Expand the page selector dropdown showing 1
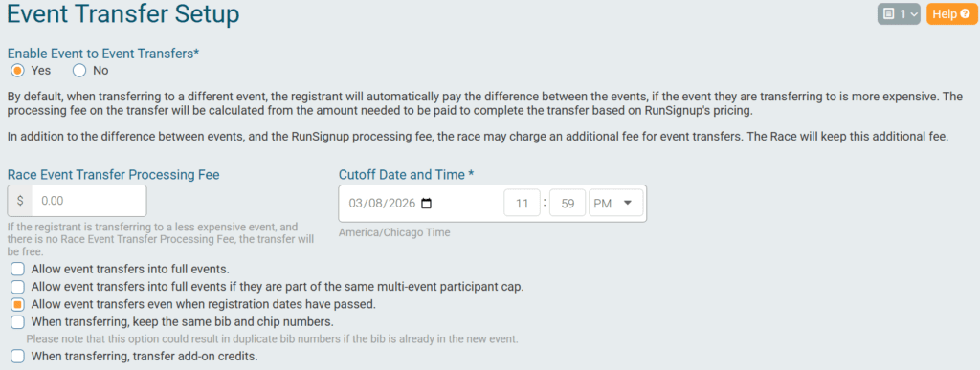This screenshot has width=980, height=370. 899,13
